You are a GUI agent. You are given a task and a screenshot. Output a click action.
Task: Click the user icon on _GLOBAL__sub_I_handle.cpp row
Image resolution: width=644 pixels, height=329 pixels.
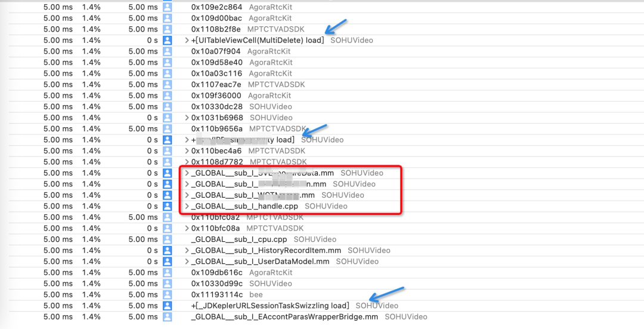tap(167, 206)
